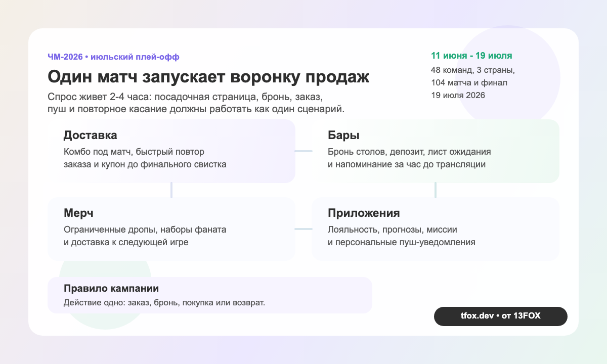Click the text и напоминание за час до трансляции
The image size is (607, 364).
click(x=407, y=164)
